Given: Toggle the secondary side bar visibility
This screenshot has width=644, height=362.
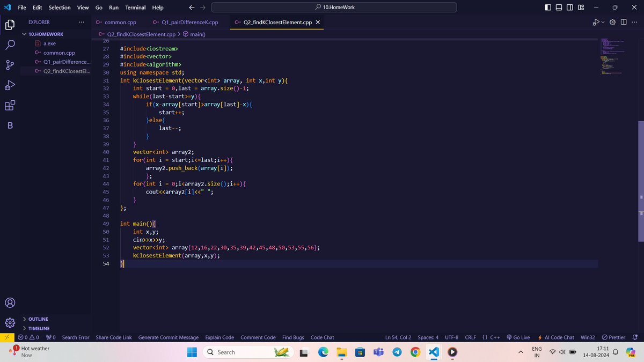Looking at the screenshot, I should (x=570, y=8).
